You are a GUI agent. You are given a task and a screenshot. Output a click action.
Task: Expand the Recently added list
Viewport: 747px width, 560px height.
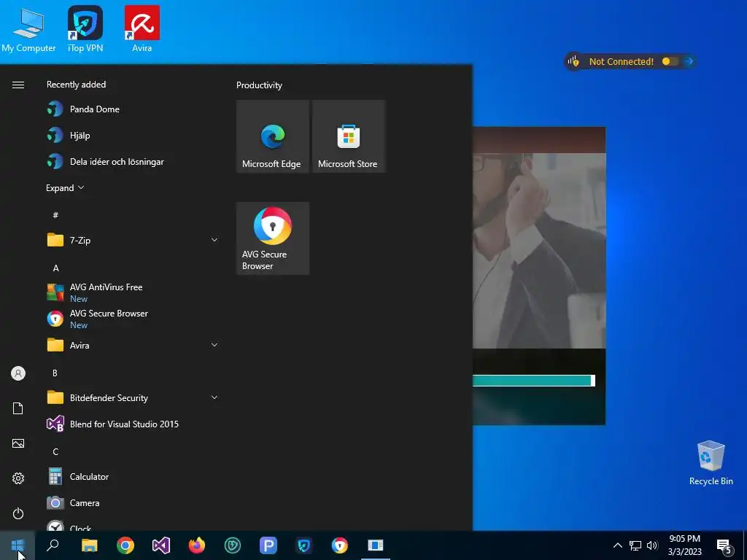click(x=65, y=188)
